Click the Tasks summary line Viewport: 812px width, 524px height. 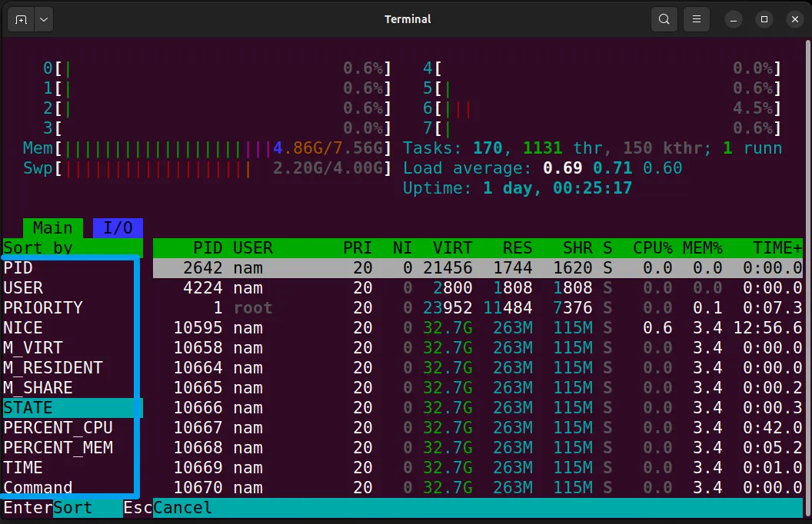(592, 148)
